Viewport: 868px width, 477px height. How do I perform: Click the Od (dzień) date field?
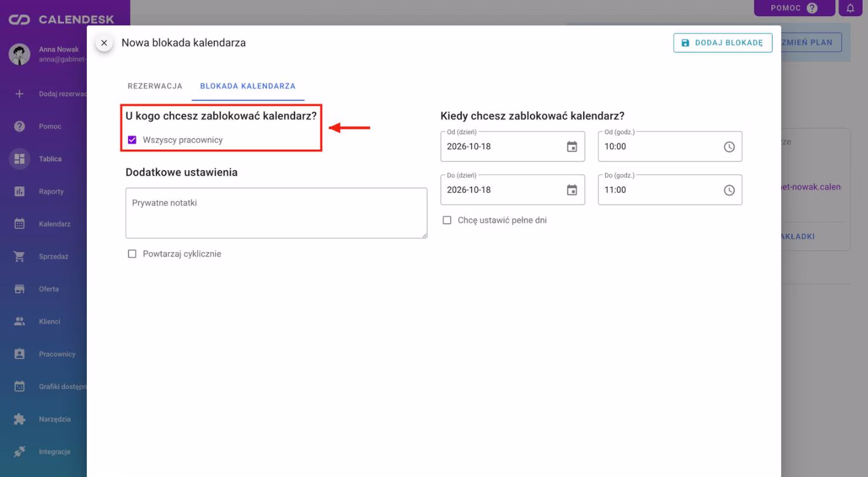[x=512, y=146]
